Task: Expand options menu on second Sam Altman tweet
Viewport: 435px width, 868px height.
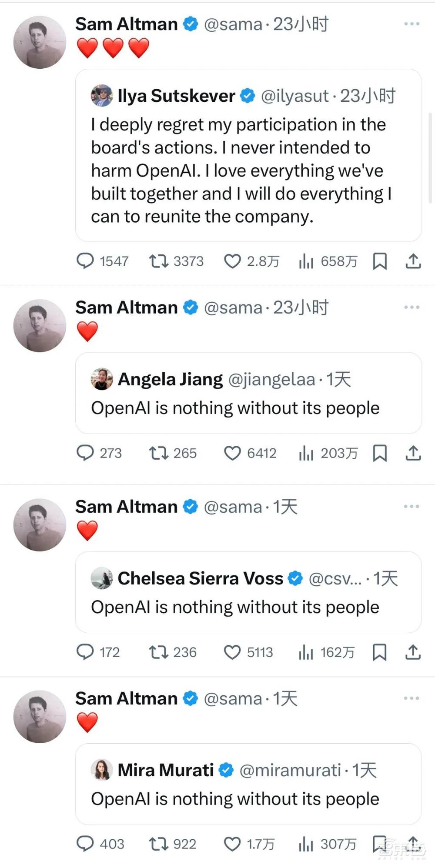Action: 411,307
